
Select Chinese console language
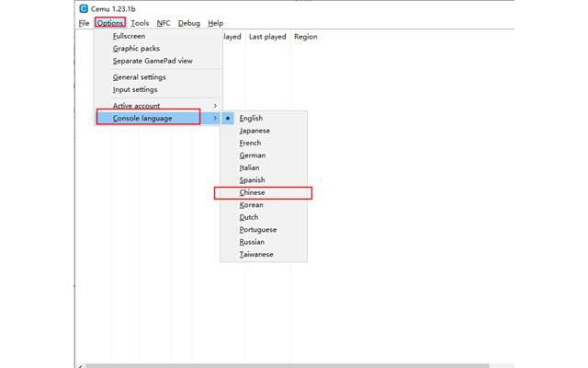tap(264, 192)
